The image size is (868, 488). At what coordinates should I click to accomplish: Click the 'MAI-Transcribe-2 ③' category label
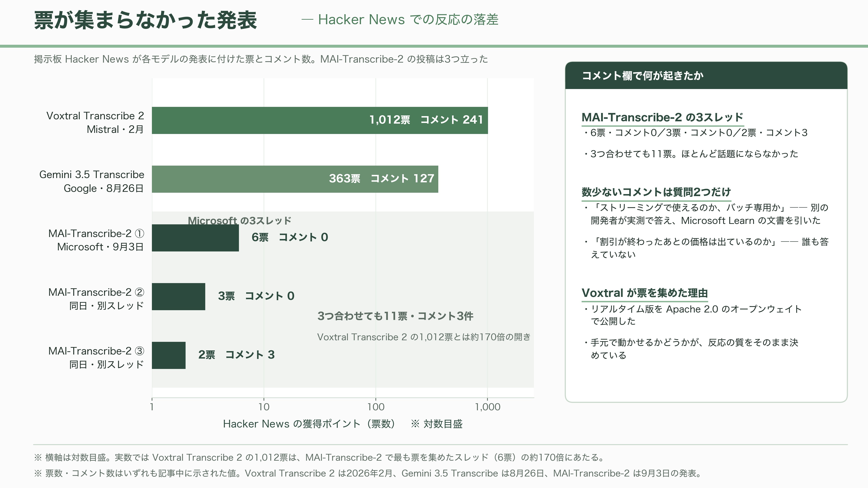[x=96, y=357]
